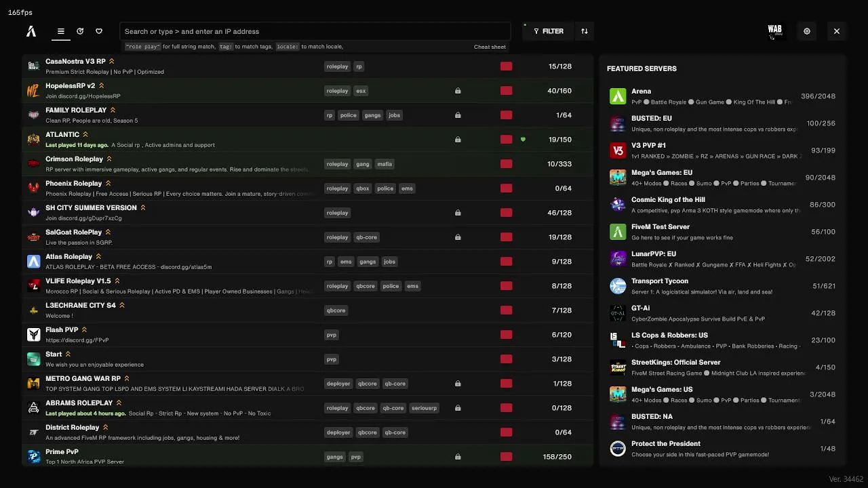
Task: Click the HopelessRP v2 server logo
Action: (33, 91)
